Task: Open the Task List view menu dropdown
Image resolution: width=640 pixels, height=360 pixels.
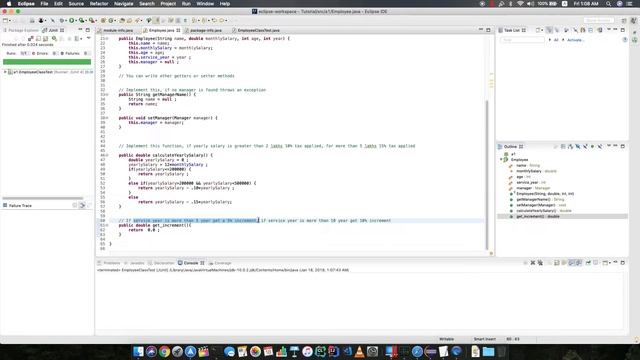Action: pyautogui.click(x=609, y=29)
